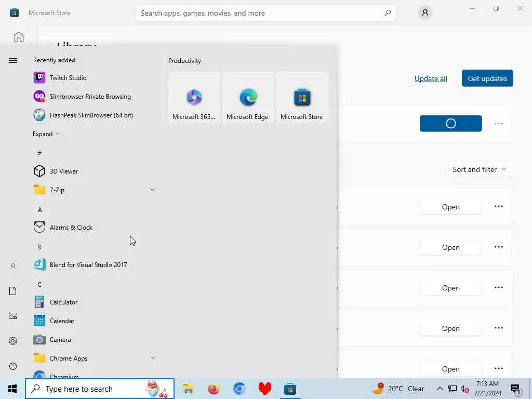Image resolution: width=532 pixels, height=399 pixels.
Task: Open Firefox from taskbar
Action: coord(214,389)
